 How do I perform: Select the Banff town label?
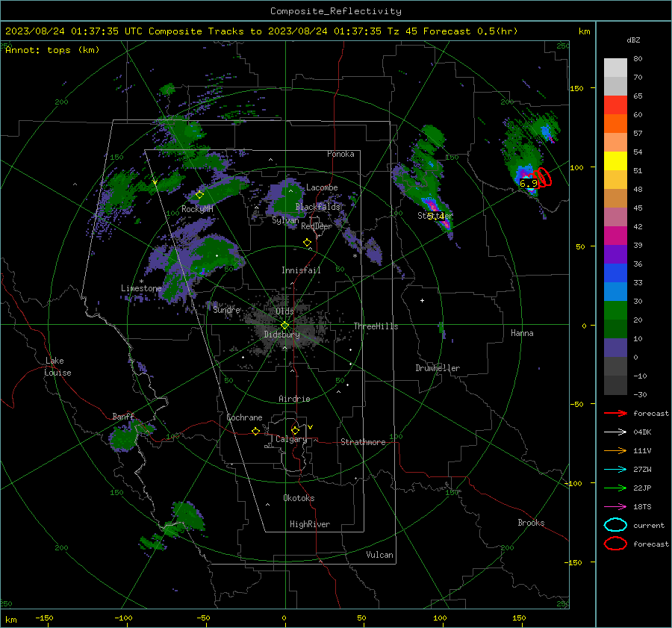click(x=123, y=417)
